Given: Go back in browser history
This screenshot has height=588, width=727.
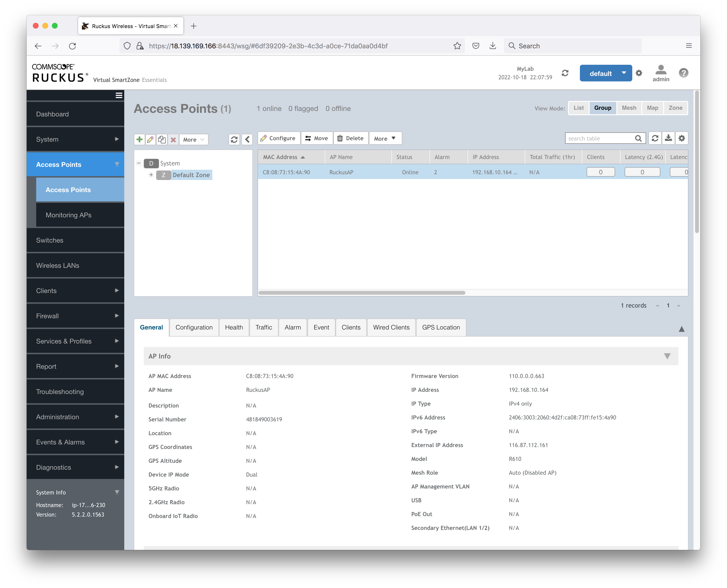Looking at the screenshot, I should (38, 46).
